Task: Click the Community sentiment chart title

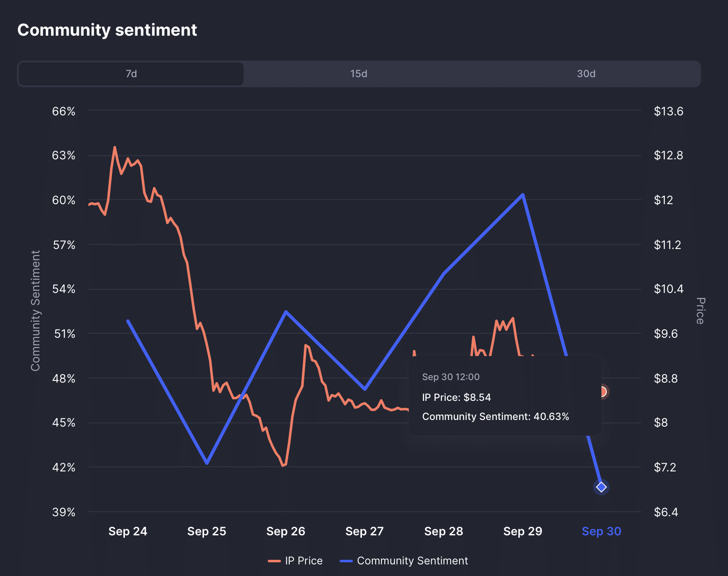Action: 107,30
